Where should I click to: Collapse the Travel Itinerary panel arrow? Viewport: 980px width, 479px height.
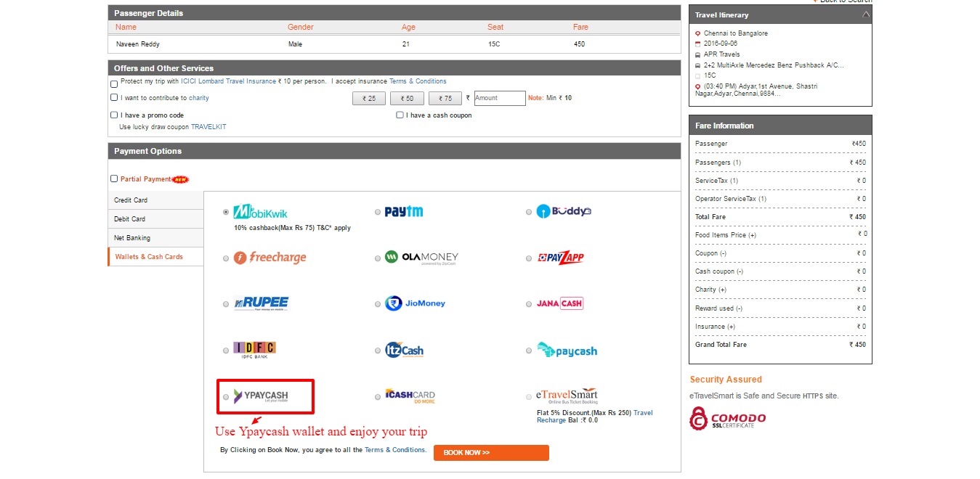[x=865, y=15]
